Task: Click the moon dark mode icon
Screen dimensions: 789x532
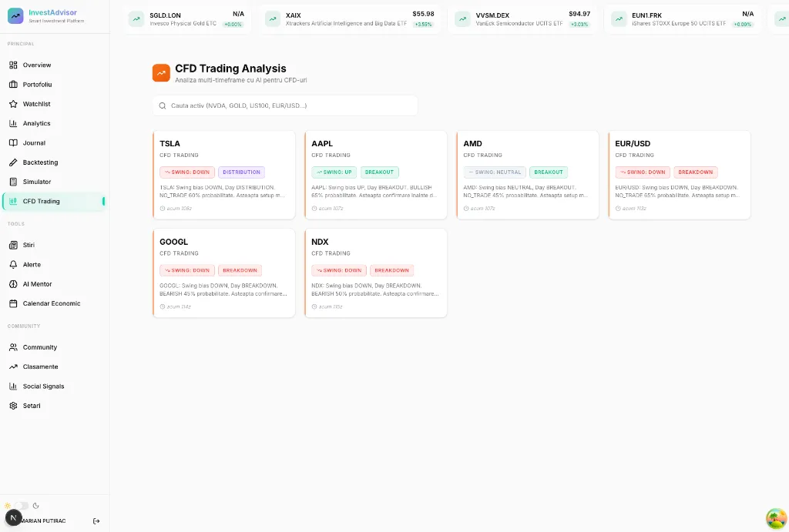Action: (35, 505)
